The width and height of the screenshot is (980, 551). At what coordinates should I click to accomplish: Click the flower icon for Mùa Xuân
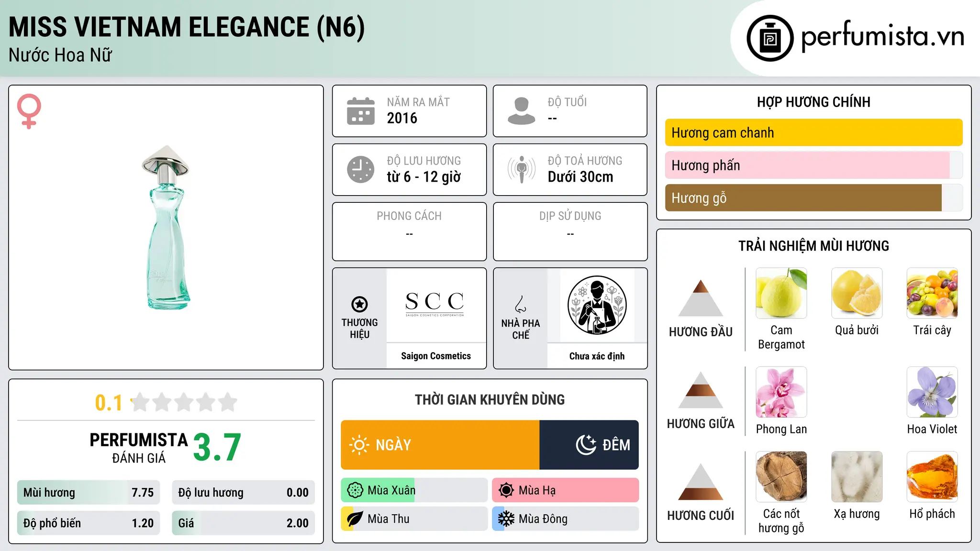click(x=355, y=490)
